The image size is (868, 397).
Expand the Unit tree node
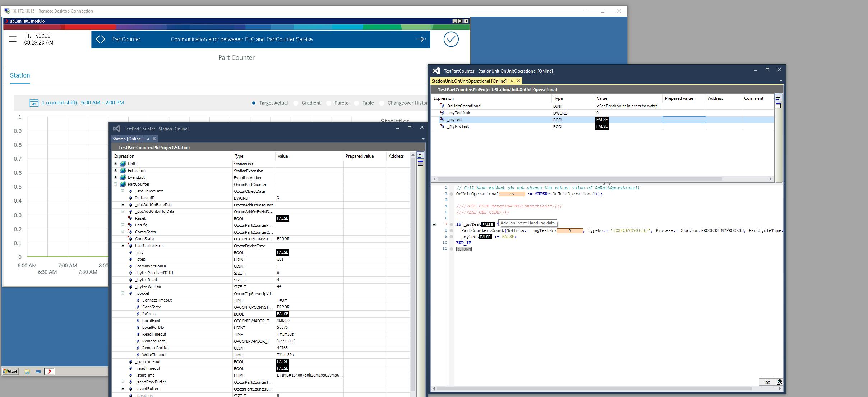pyautogui.click(x=116, y=164)
